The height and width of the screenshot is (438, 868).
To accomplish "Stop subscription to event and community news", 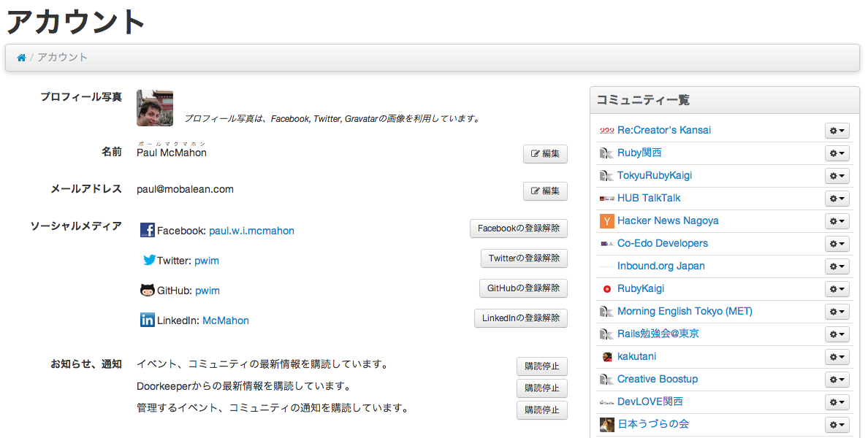I will [542, 366].
